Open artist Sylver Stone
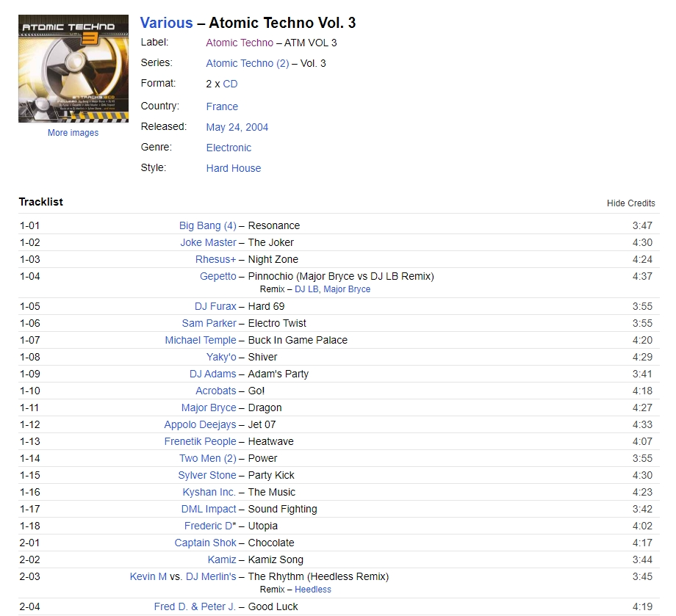Image resolution: width=676 pixels, height=616 pixels. click(x=207, y=475)
